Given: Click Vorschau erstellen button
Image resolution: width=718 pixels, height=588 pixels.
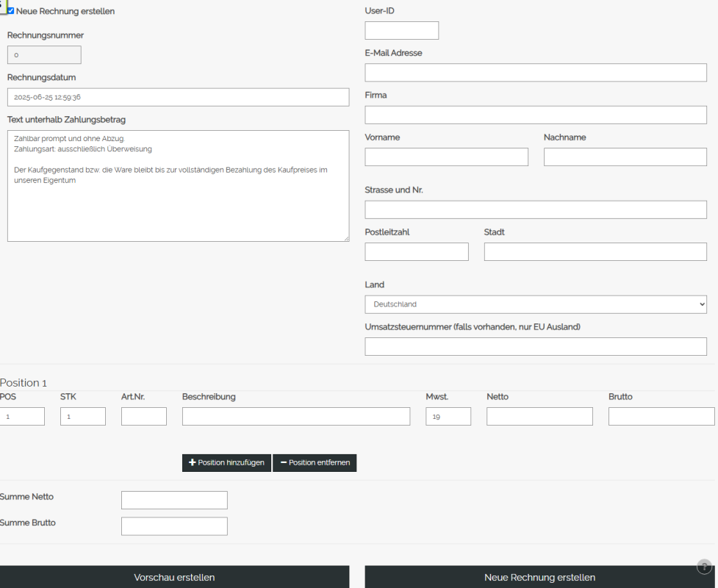Looking at the screenshot, I should 174,576.
